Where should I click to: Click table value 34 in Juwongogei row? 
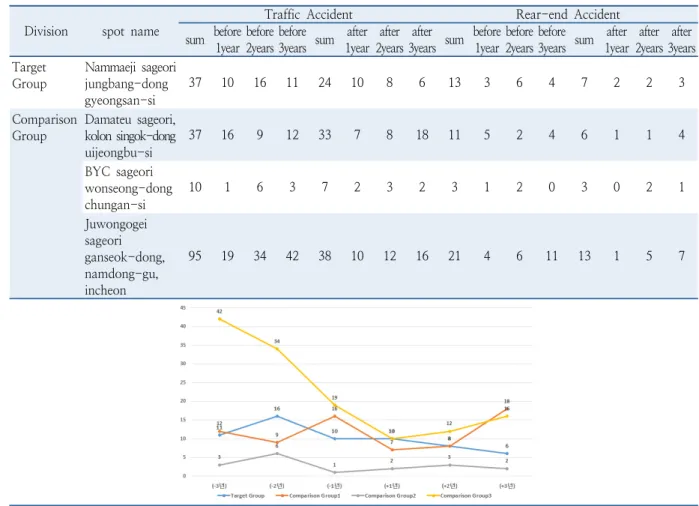click(x=260, y=256)
